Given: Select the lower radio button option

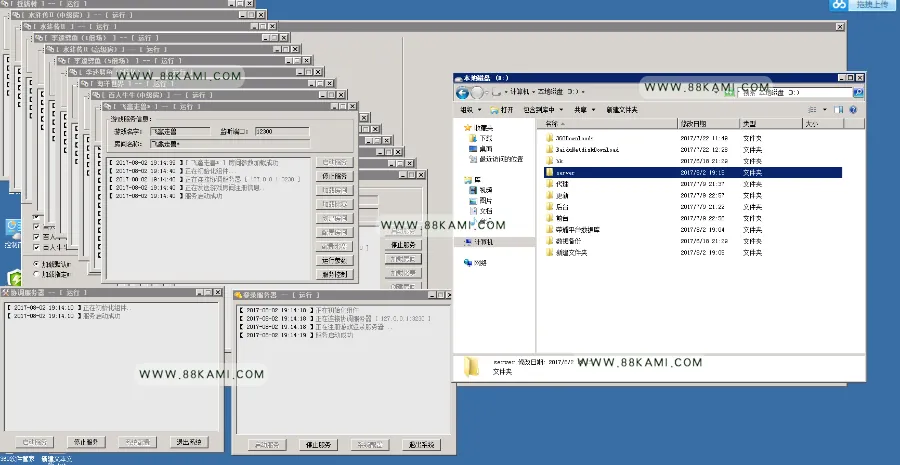Looking at the screenshot, I should pyautogui.click(x=36, y=274).
